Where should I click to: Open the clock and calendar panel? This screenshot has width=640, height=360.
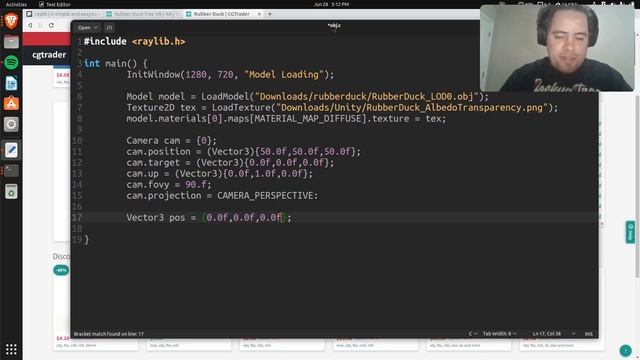(331, 4)
